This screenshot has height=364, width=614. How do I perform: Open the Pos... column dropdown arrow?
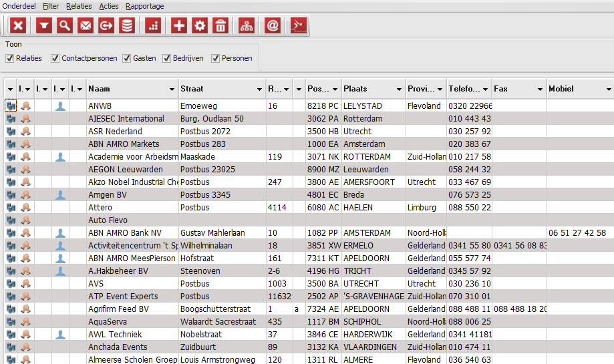pyautogui.click(x=335, y=89)
